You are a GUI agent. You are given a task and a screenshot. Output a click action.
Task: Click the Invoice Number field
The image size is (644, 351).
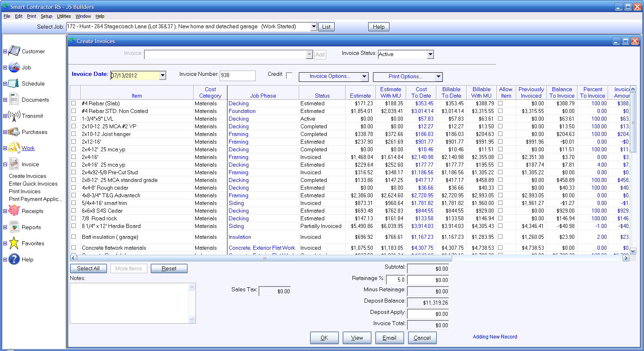coord(238,75)
